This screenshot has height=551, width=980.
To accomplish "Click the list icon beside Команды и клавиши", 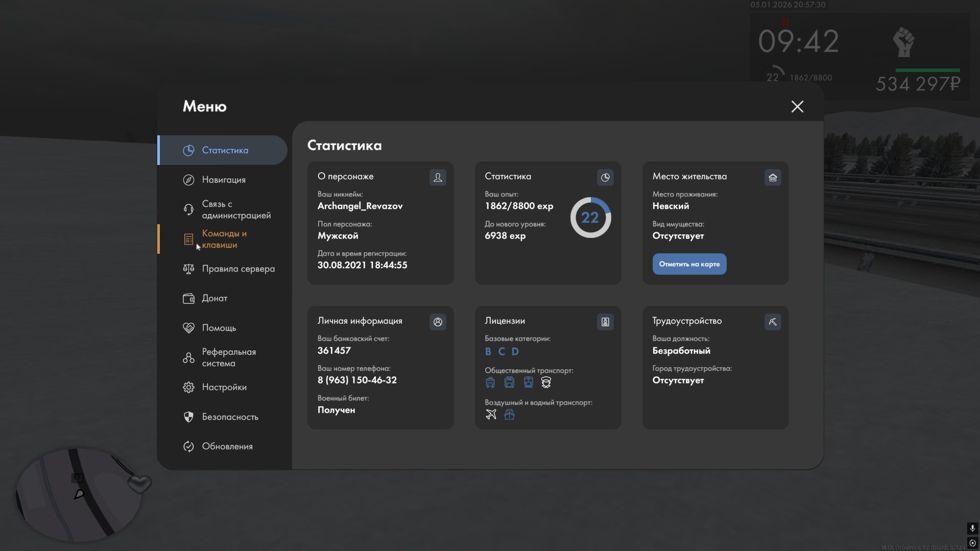I will [x=188, y=239].
